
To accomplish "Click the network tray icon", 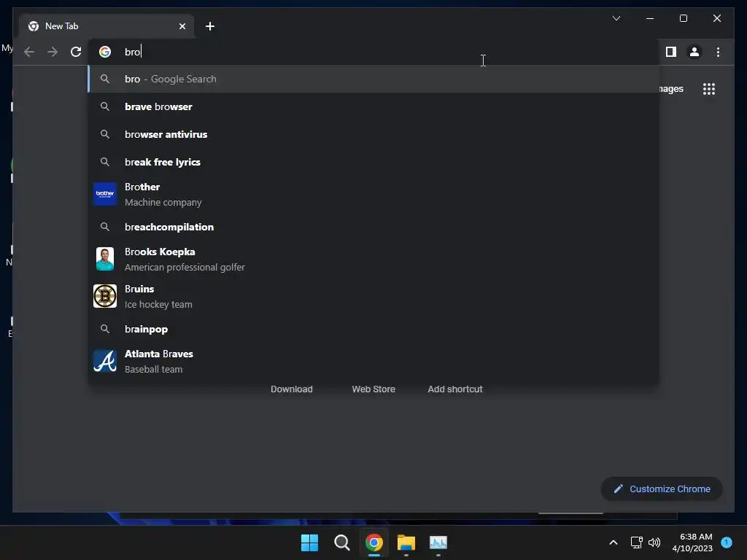I will [636, 542].
